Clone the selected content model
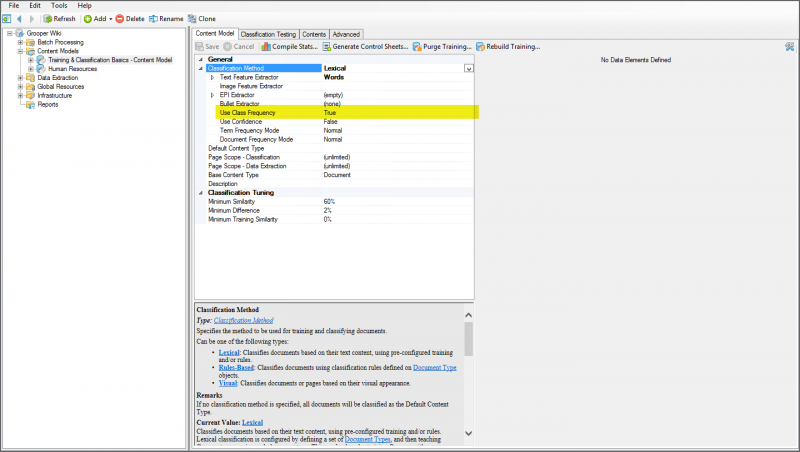The image size is (800, 452). (203, 19)
